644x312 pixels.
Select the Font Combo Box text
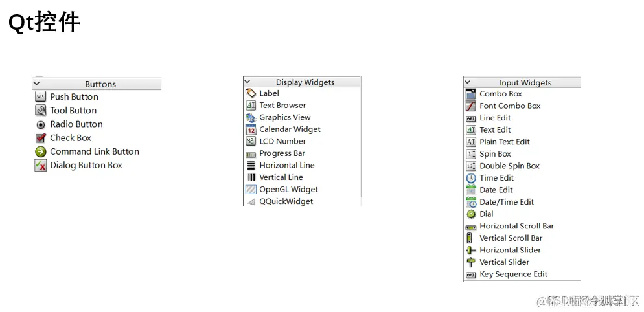tap(510, 106)
